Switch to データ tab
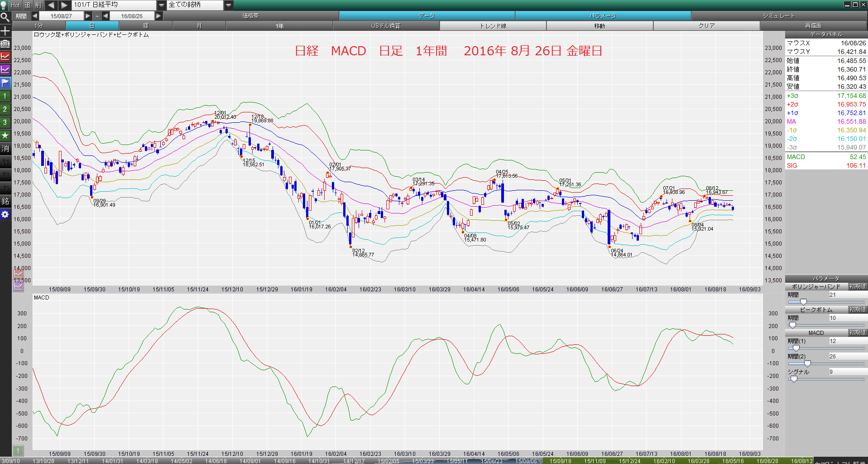 coord(427,16)
